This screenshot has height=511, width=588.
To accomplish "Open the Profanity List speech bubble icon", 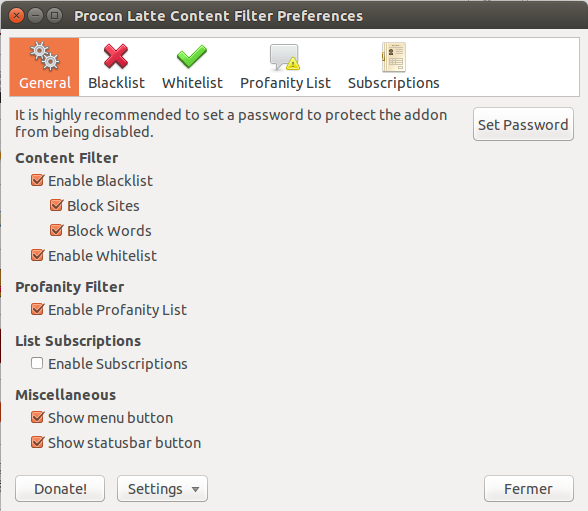I will 285,57.
